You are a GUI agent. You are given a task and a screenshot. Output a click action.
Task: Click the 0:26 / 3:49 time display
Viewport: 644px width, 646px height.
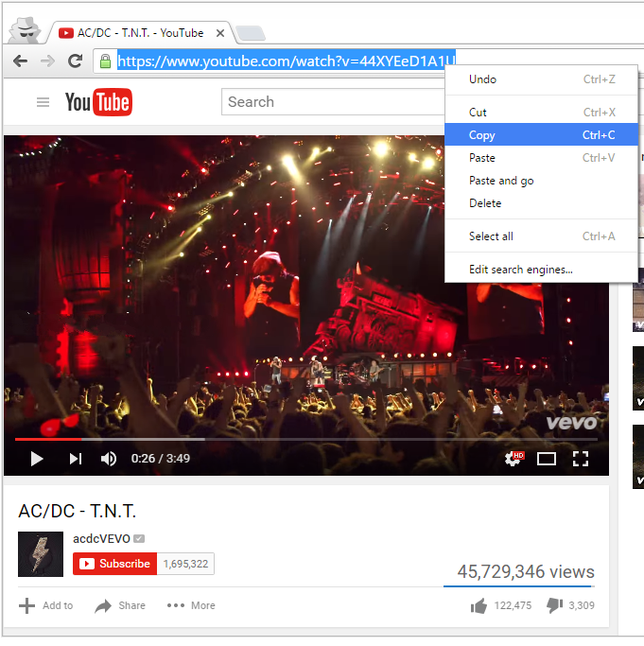pos(161,459)
